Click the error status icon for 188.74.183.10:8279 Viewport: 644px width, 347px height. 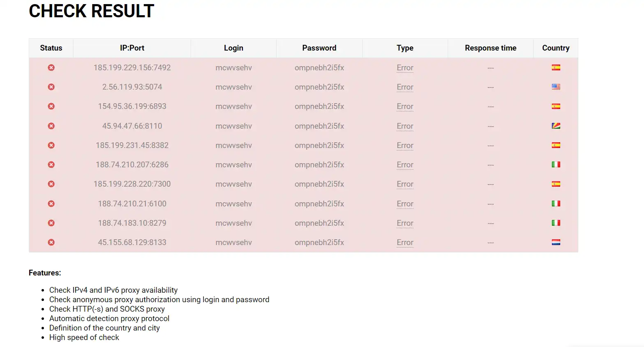click(x=51, y=223)
